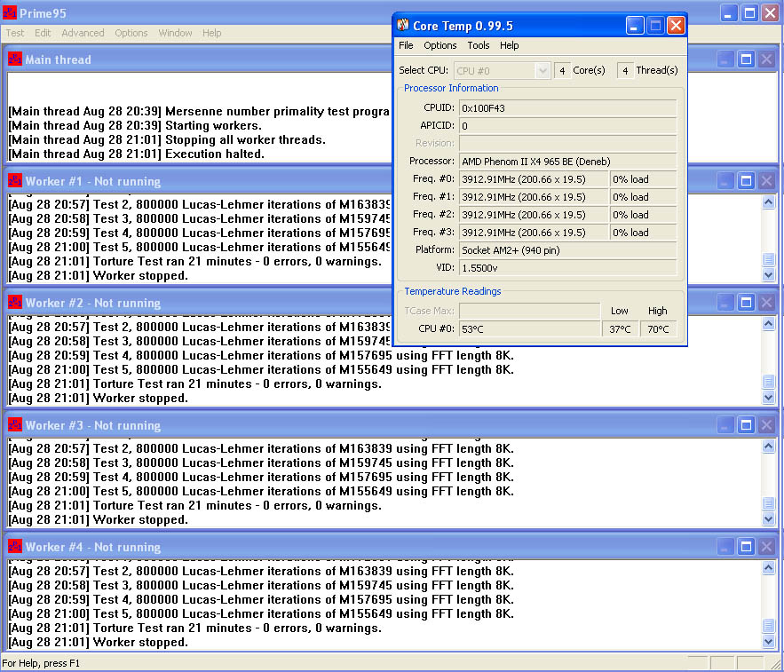Click the Thread(s) count box showing 4
Screen dimensions: 784x672
click(625, 70)
